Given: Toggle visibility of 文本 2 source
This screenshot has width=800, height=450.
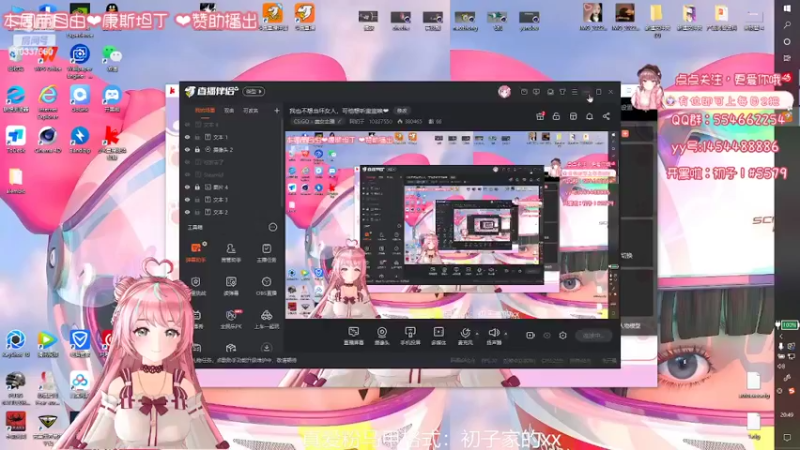Looking at the screenshot, I should pos(187,212).
